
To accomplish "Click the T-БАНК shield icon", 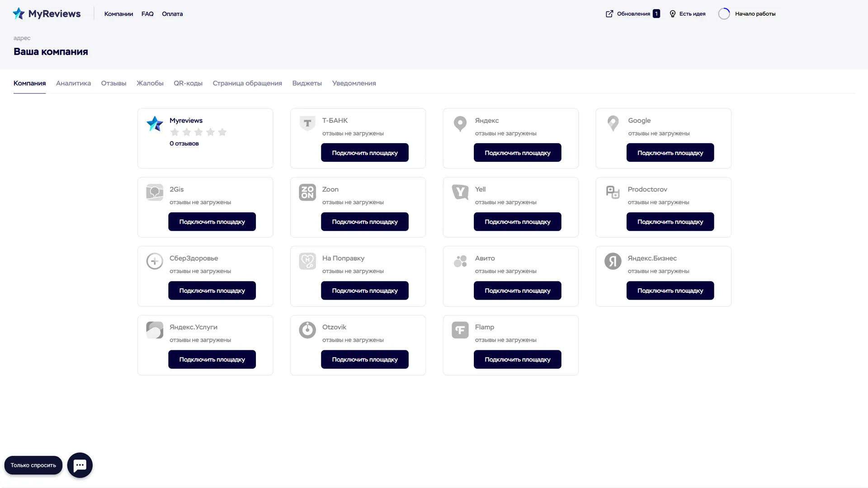I will 307,123.
